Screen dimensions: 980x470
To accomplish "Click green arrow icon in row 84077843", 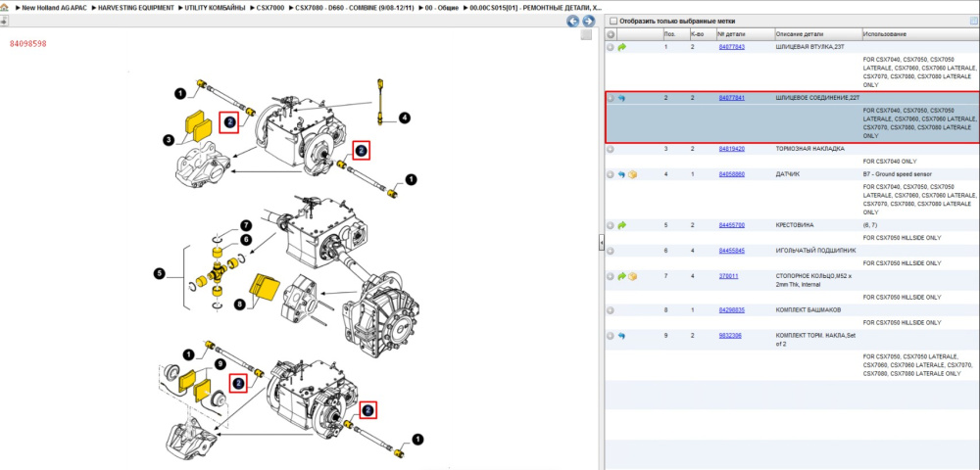I will click(622, 47).
